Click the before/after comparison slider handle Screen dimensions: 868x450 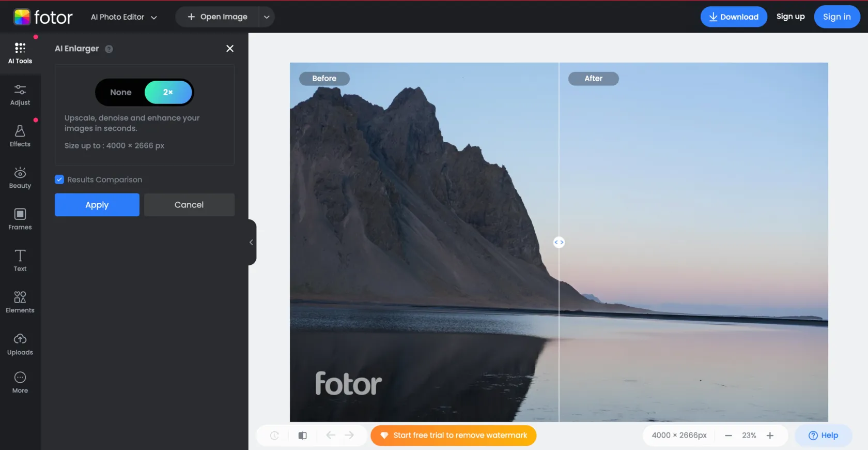[559, 242]
